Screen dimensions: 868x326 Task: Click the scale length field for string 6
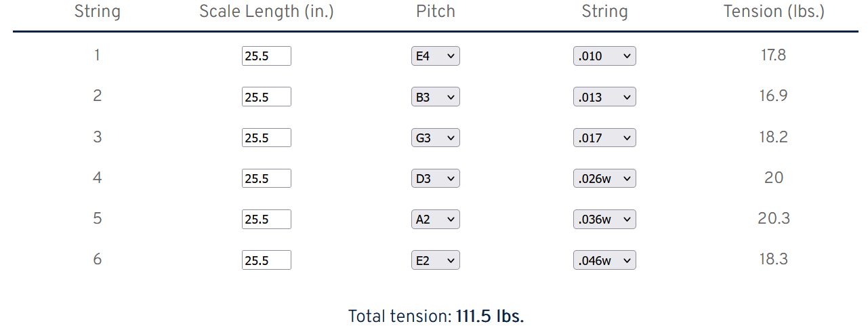pos(266,260)
